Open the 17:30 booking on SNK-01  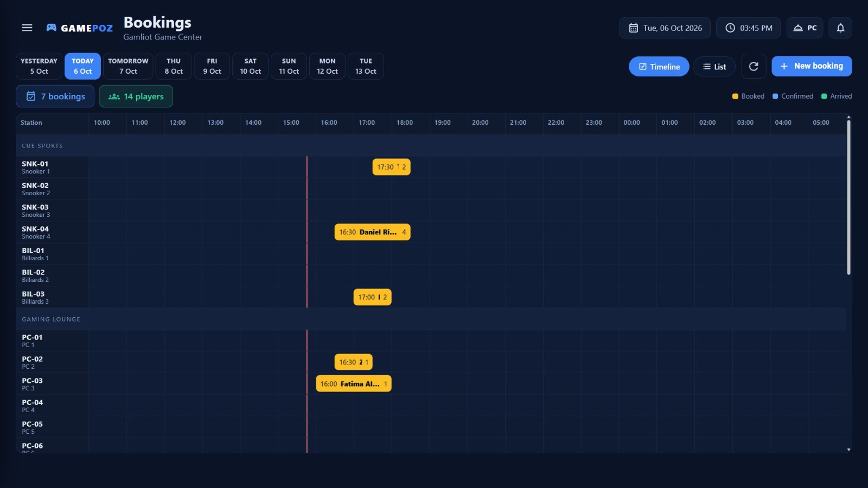click(392, 167)
